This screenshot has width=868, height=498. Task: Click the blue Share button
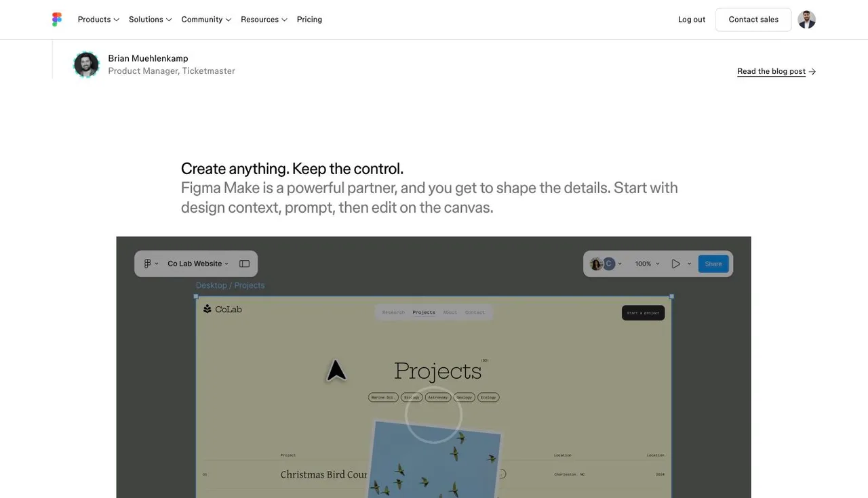[x=713, y=264]
